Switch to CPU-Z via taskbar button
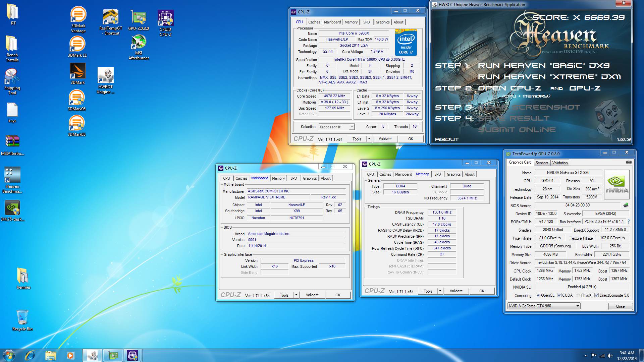The image size is (644, 362). coord(132,355)
